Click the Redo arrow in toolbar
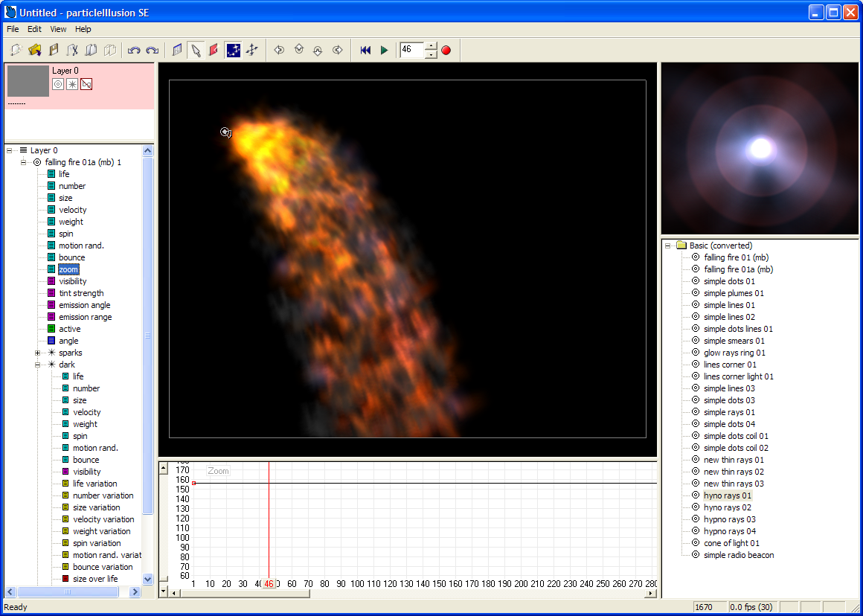 click(x=153, y=50)
